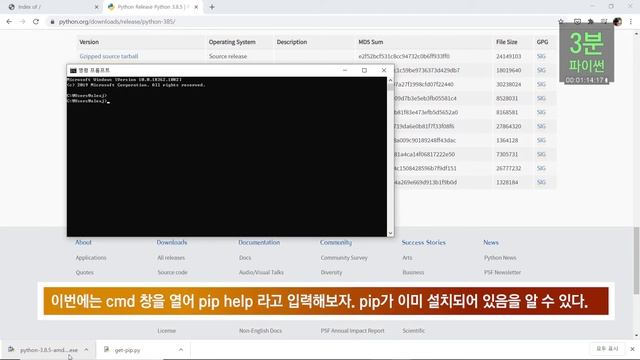Open SIG link for the 18019640 file

pos(541,70)
